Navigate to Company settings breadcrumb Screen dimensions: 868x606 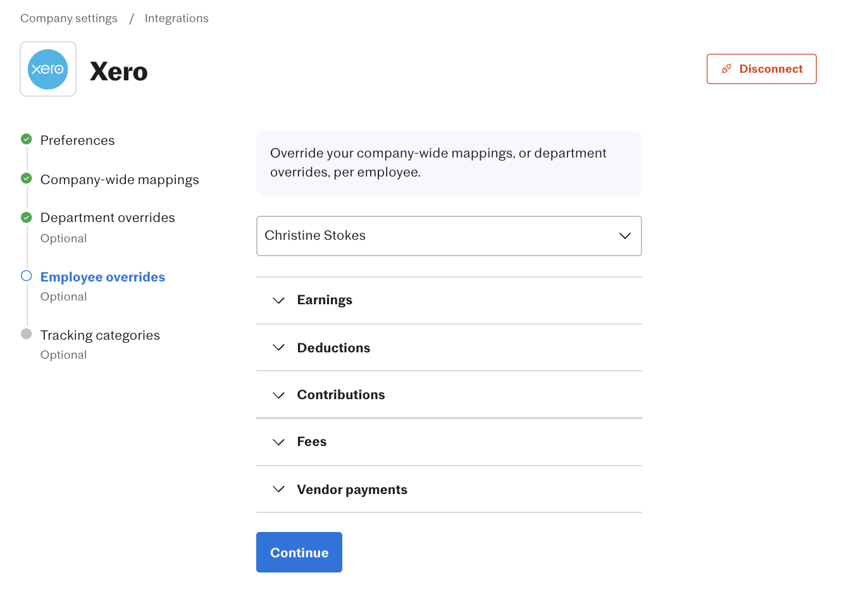click(69, 18)
